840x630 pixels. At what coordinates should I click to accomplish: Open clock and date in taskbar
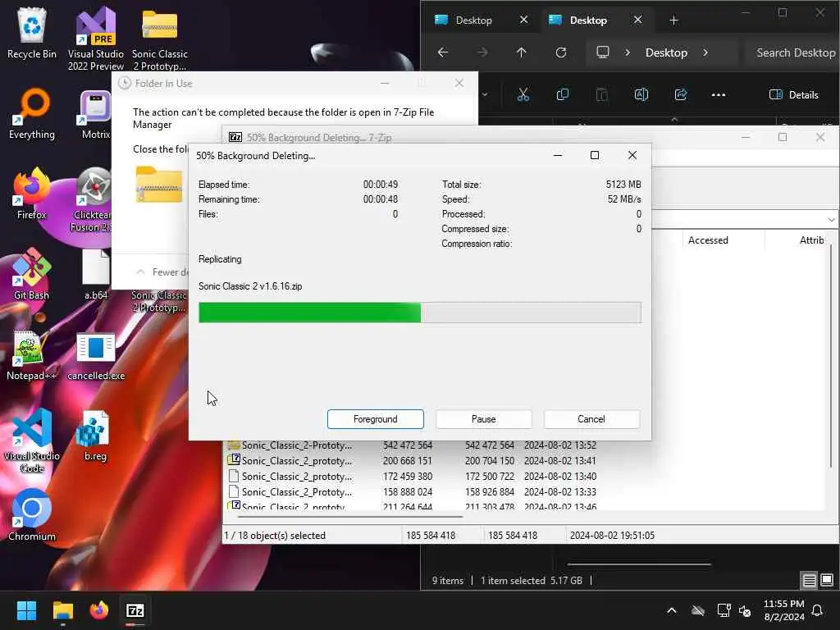783,610
